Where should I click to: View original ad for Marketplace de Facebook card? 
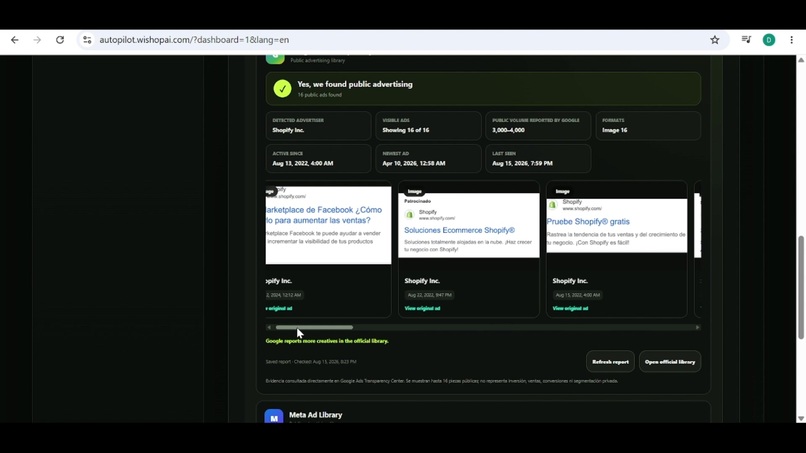pyautogui.click(x=279, y=309)
